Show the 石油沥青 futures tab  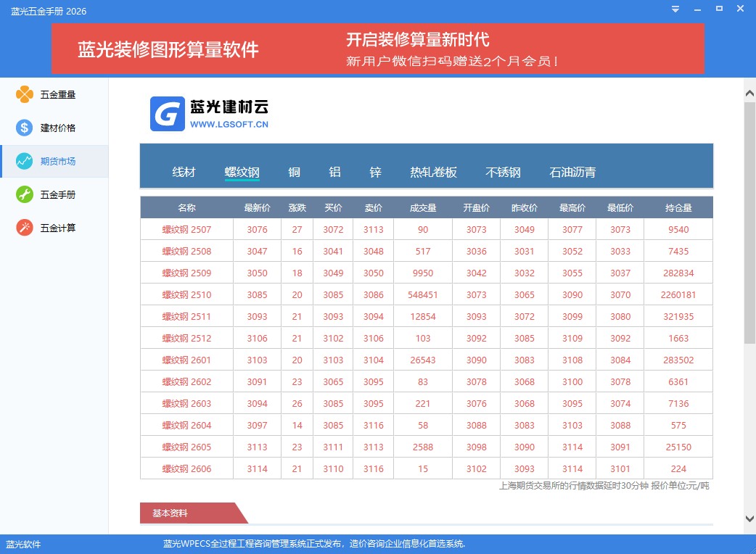572,173
